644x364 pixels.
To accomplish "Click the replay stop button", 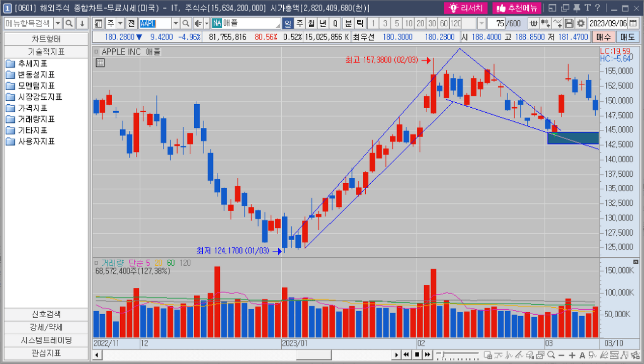I will pos(417,355).
